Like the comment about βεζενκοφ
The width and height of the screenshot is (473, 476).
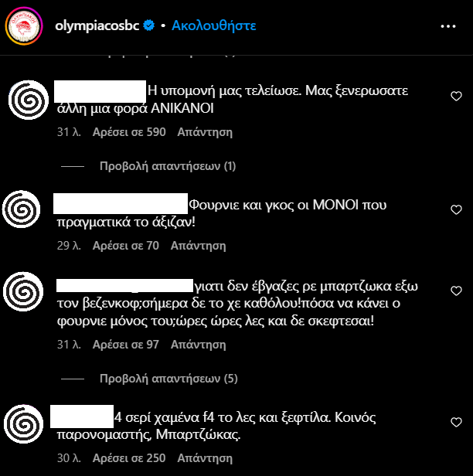click(456, 291)
